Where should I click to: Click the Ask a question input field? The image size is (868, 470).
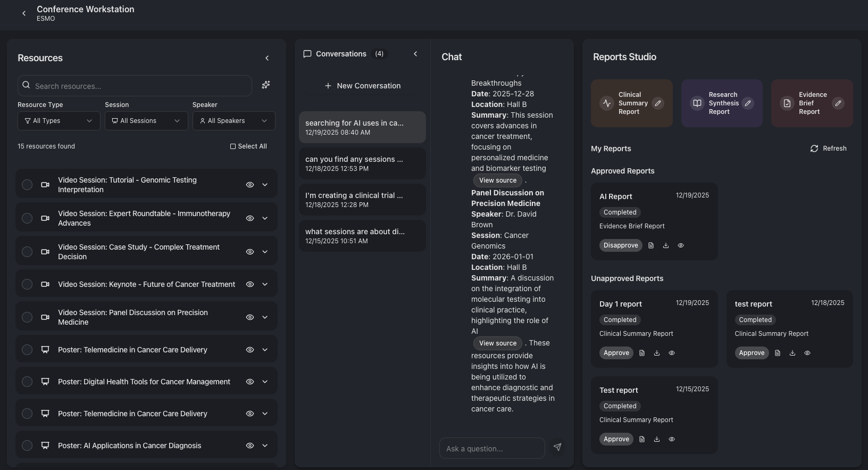[492, 449]
